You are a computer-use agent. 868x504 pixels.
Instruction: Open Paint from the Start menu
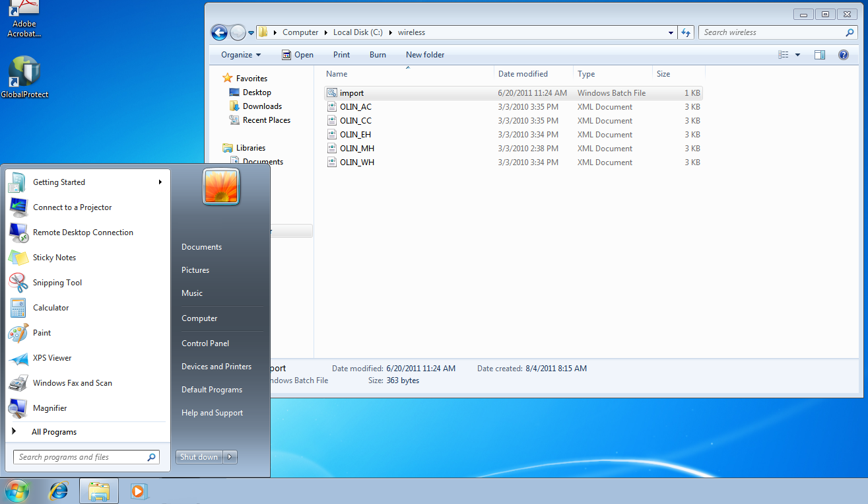tap(42, 333)
